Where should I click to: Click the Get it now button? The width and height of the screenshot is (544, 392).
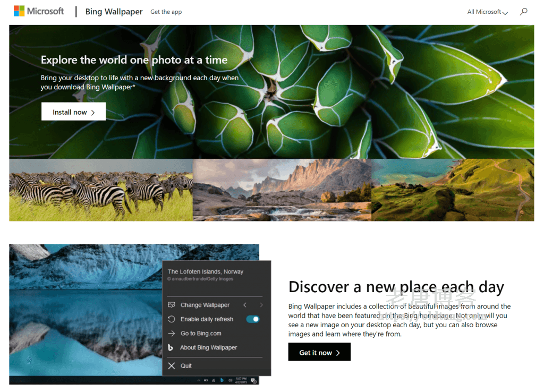[319, 352]
